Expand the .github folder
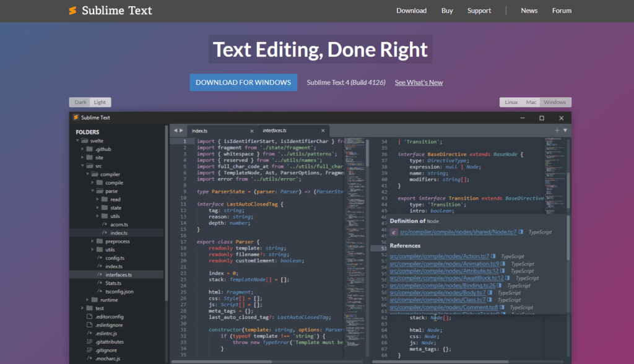634x364 pixels. 82,149
